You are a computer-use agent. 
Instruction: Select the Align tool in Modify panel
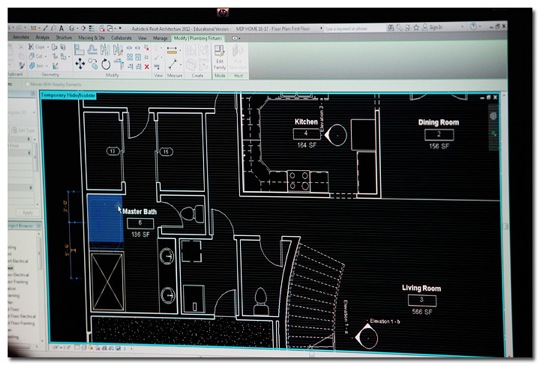click(x=79, y=50)
